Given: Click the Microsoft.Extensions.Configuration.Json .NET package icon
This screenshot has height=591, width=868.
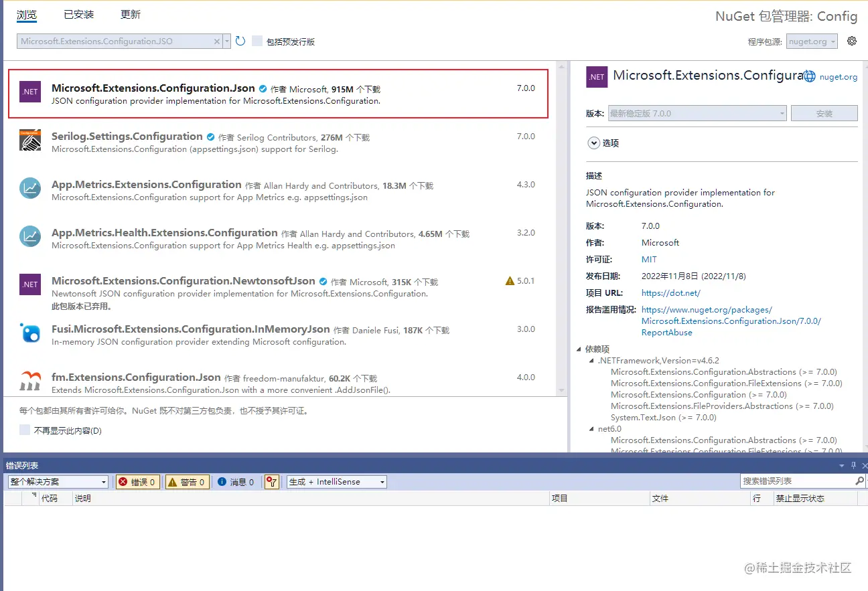Looking at the screenshot, I should 30,92.
